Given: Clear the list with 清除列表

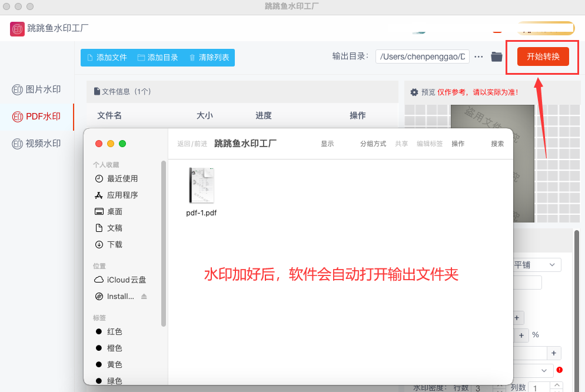Looking at the screenshot, I should point(209,58).
